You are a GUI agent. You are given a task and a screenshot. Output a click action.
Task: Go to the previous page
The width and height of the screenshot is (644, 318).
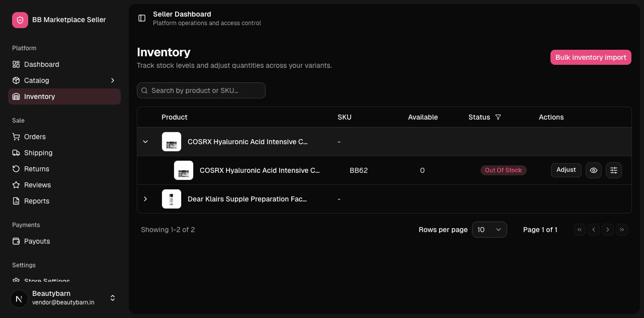pos(594,230)
